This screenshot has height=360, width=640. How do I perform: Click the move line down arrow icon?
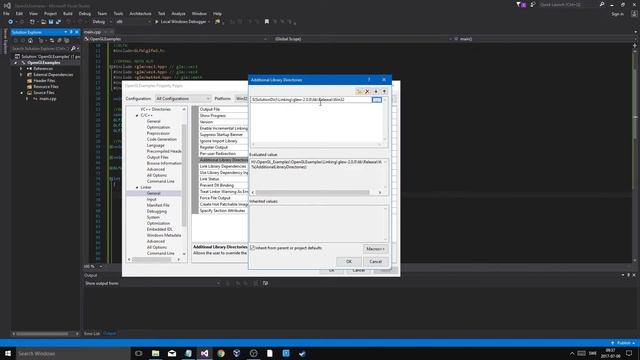pos(376,91)
